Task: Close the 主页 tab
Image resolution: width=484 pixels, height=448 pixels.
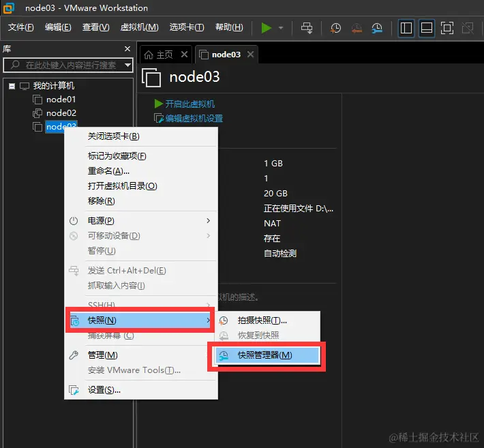Action: [x=184, y=55]
